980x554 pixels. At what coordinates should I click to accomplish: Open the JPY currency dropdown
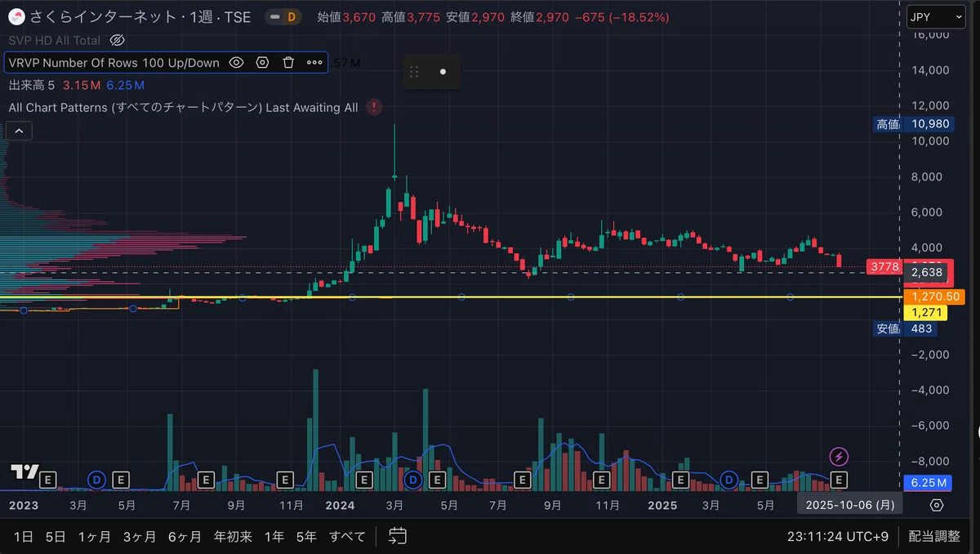[x=937, y=16]
